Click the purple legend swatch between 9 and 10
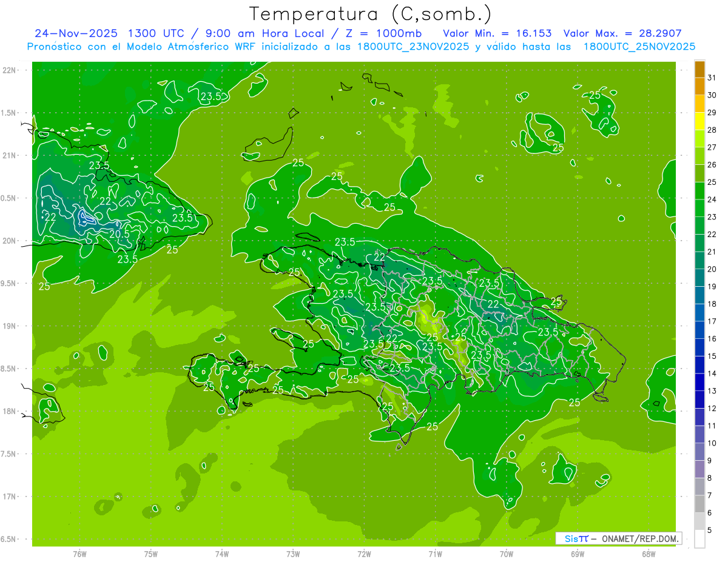728x562 pixels. point(699,452)
